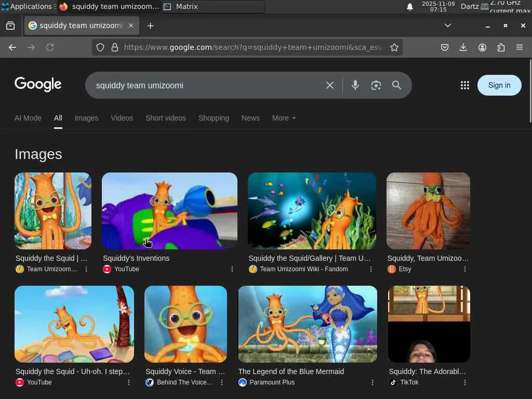
Task: Select the All results tab
Action: coord(58,118)
